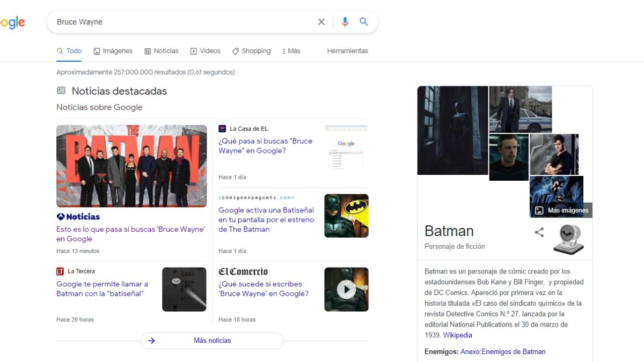Screen dimensions: 644x362
Task: Expand the Más options menu
Action: pyautogui.click(x=291, y=51)
